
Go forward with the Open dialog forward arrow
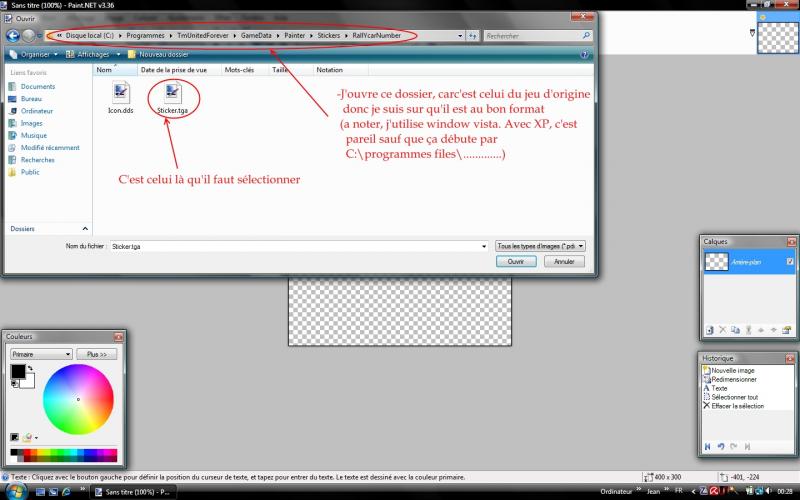(29, 36)
